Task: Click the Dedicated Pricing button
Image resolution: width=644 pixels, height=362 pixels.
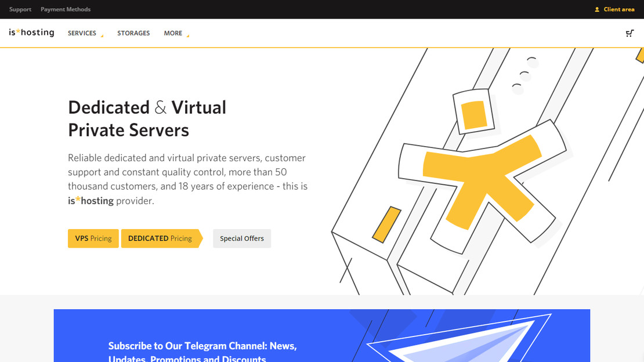Action: coord(162,238)
